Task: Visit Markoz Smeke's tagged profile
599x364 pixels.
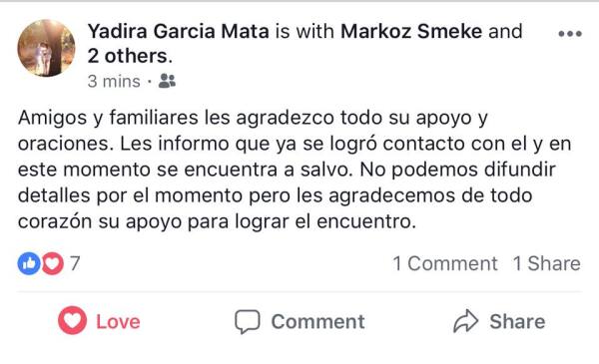Action: pos(411,31)
